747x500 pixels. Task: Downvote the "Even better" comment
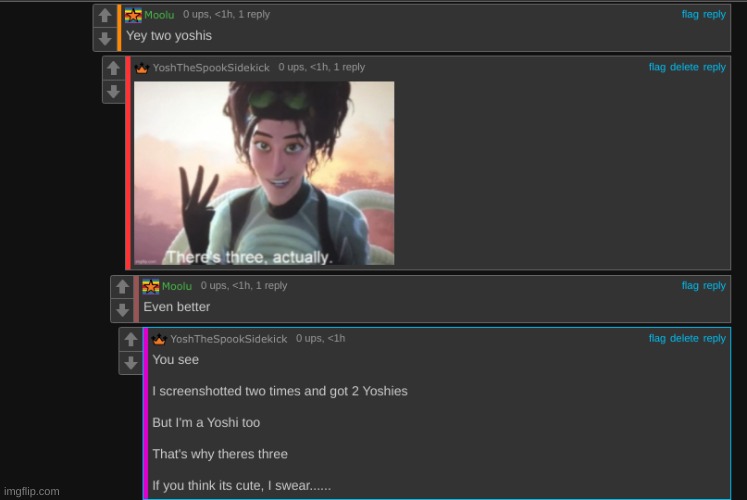click(x=122, y=310)
